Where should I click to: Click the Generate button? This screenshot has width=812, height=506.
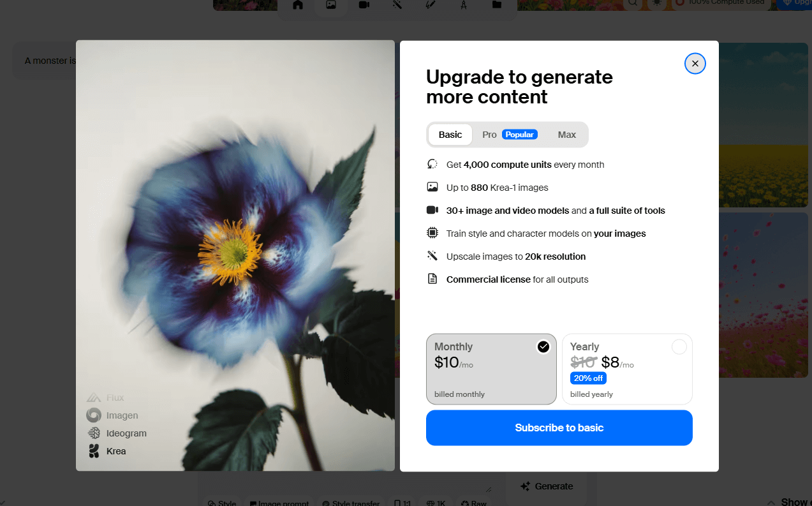point(547,486)
